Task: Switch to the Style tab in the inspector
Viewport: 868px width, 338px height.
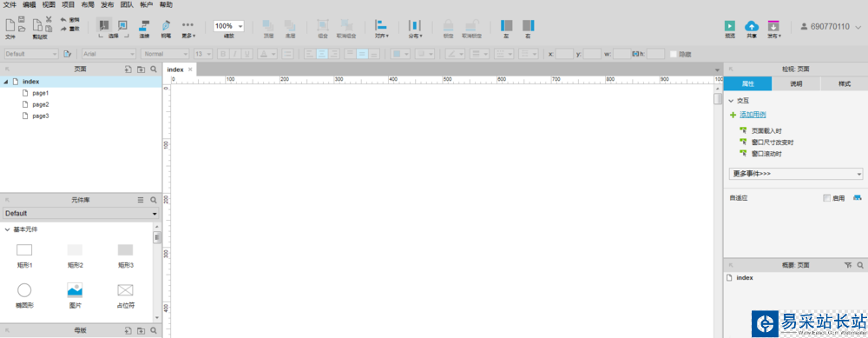Action: pyautogui.click(x=845, y=84)
